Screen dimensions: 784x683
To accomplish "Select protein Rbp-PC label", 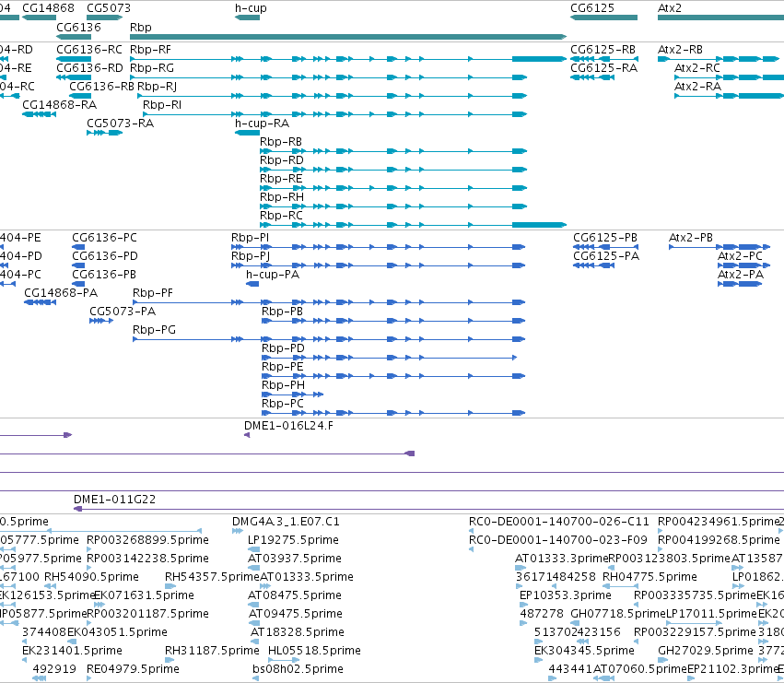I will (283, 404).
